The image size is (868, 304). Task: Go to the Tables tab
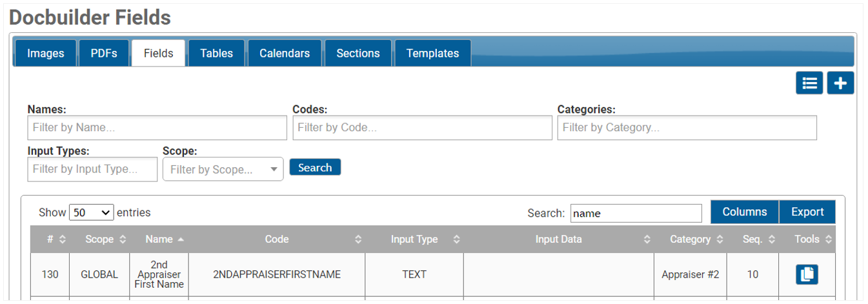217,54
